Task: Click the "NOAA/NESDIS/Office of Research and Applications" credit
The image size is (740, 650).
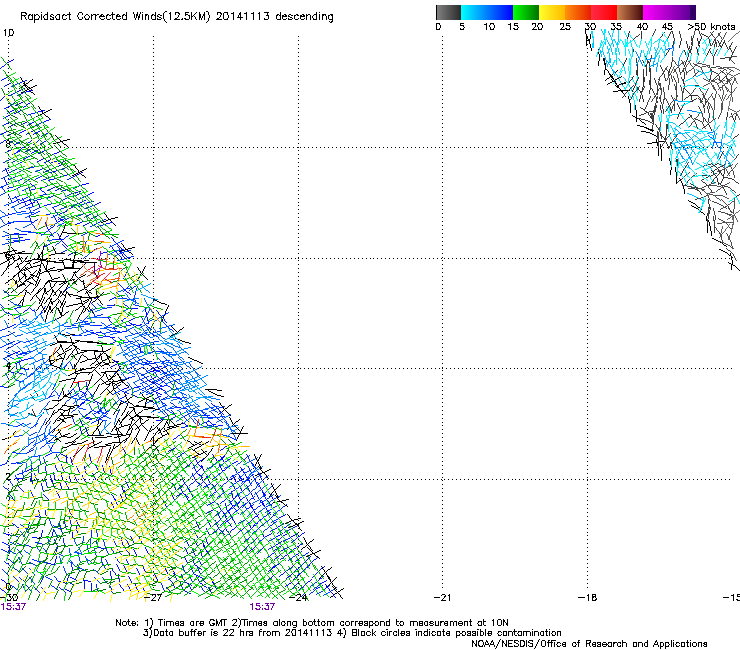Action: [x=589, y=644]
